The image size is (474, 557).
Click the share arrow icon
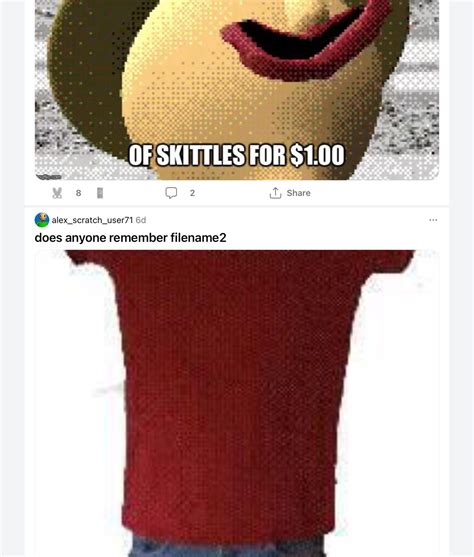click(x=275, y=193)
